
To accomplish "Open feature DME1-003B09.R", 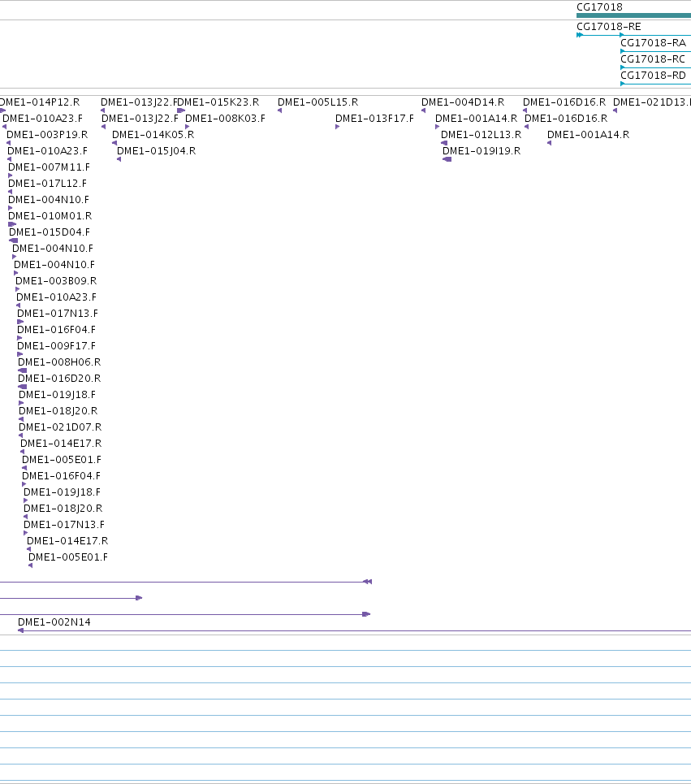I will tap(56, 281).
